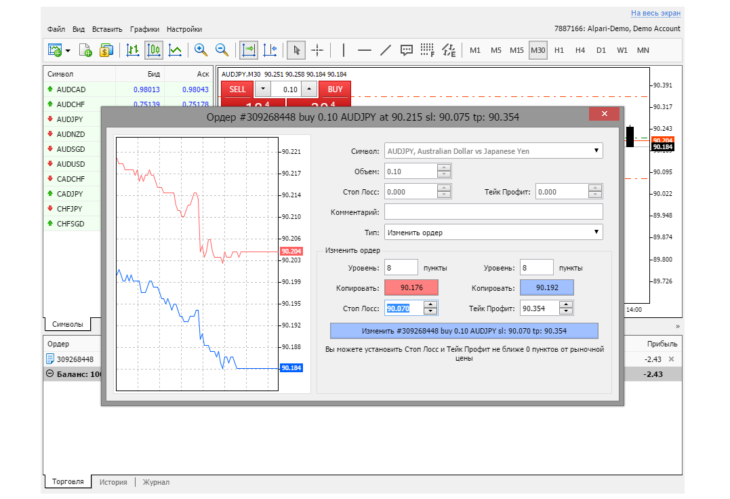Select the horizontal line drawing tool
730x499 pixels.
tap(365, 50)
